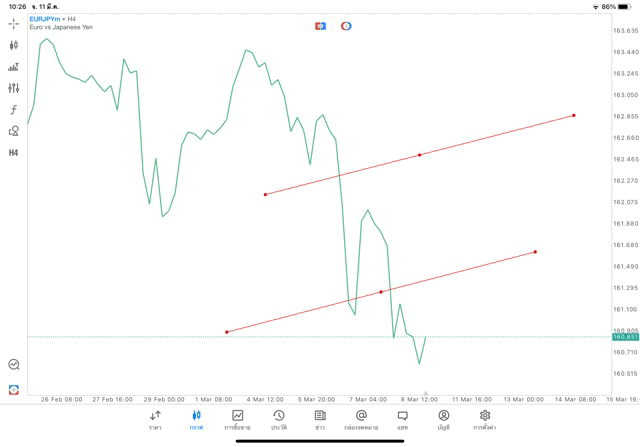Viewport: 640px width, 447px height.
Task: Tap the EURJPYm symbol name
Action: [x=44, y=19]
